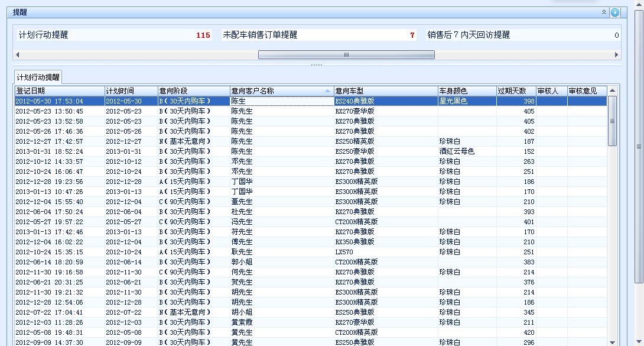This screenshot has height=346, width=644.
Task: Click the 审核人 column header
Action: pos(552,91)
